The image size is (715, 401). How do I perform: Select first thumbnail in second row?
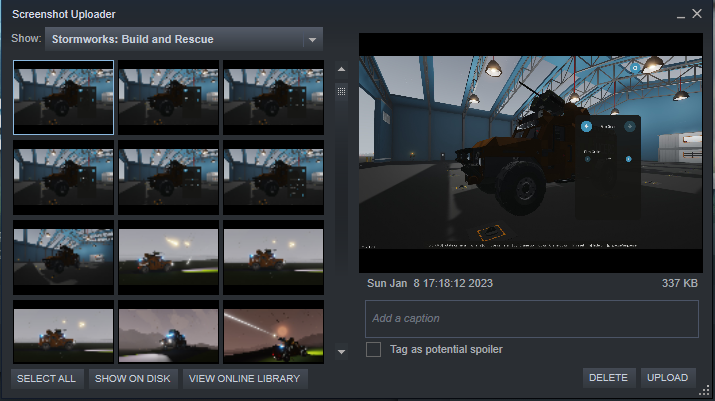click(x=63, y=177)
